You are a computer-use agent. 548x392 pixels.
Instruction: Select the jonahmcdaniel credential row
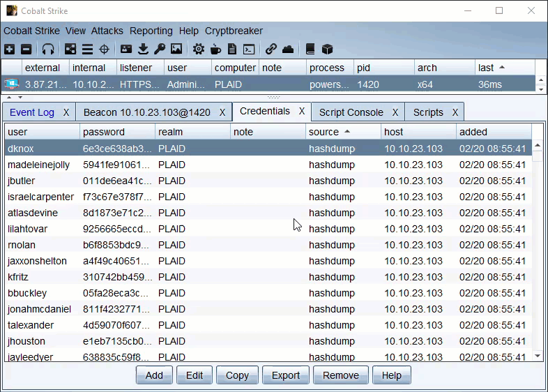268,309
